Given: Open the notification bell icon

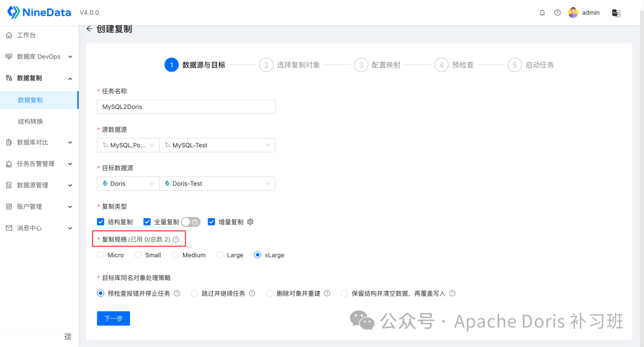Looking at the screenshot, I should point(542,12).
